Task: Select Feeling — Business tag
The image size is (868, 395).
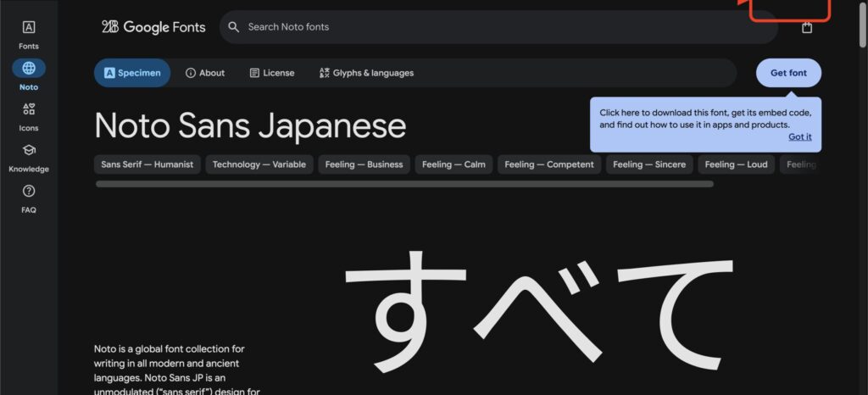Action: [364, 164]
